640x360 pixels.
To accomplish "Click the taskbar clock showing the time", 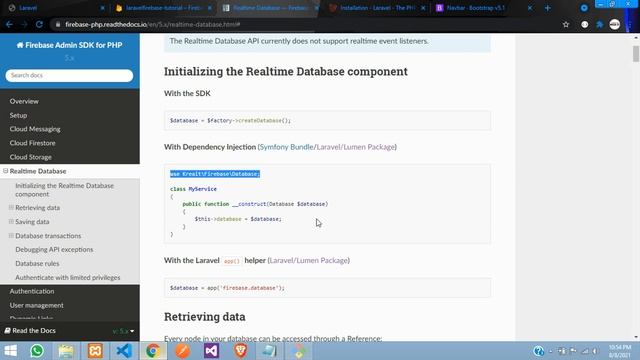I will click(x=620, y=351).
